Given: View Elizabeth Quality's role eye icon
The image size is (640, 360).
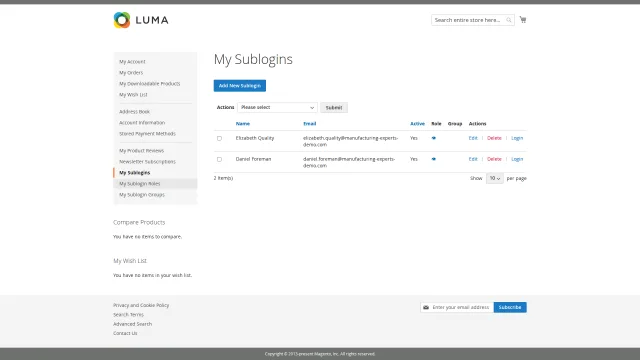Looking at the screenshot, I should [433, 138].
